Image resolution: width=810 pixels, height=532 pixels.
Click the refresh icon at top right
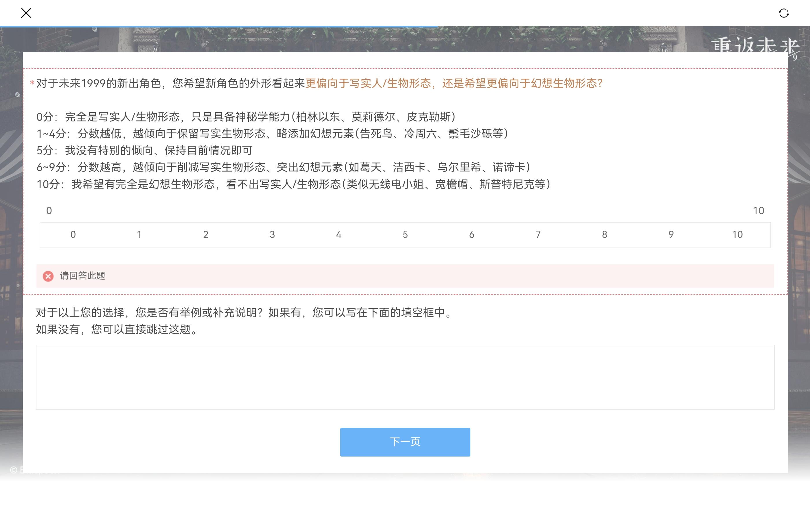click(x=783, y=13)
